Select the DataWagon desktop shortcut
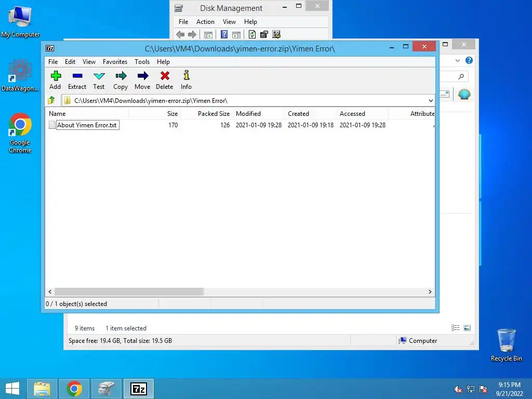 20,75
